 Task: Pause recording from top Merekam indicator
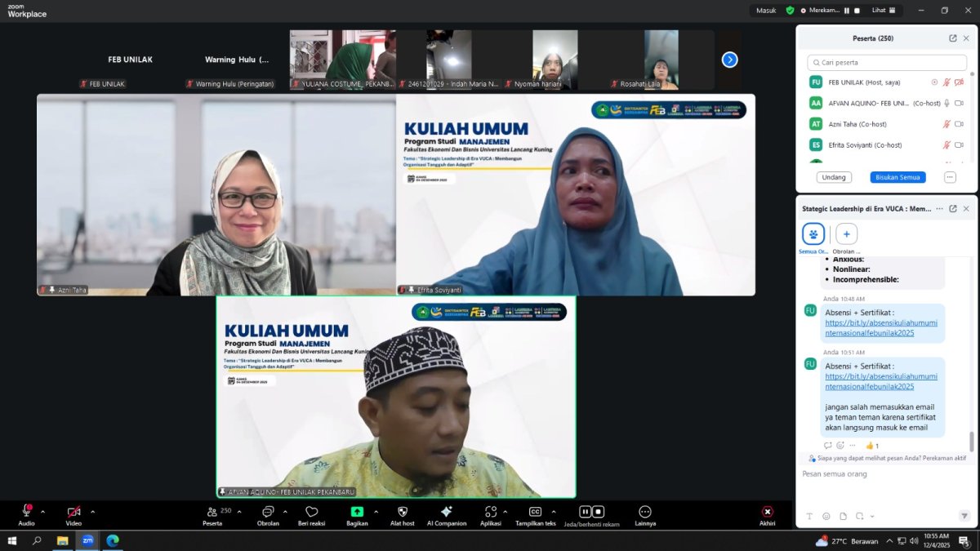[848, 11]
